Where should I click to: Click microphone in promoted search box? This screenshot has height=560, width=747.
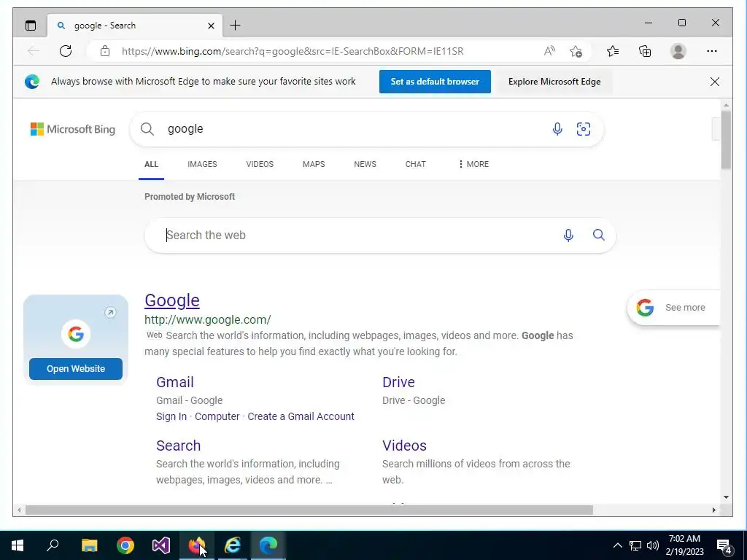(568, 236)
